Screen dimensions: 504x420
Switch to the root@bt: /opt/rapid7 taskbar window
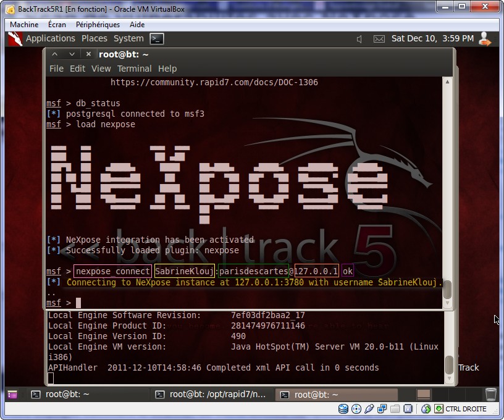coord(212,394)
